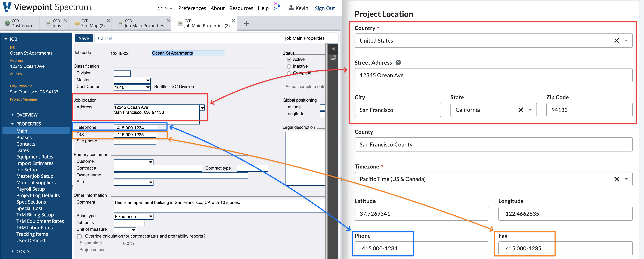Click the County input field

(x=493, y=144)
